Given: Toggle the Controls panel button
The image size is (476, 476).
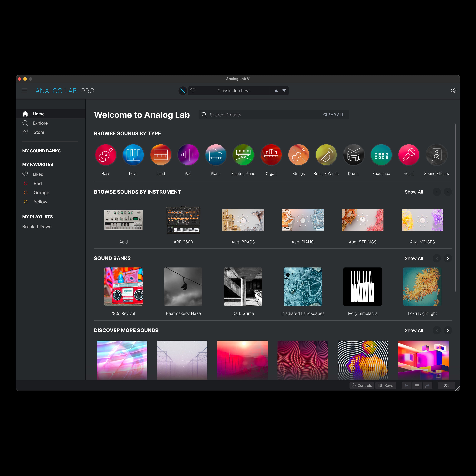Looking at the screenshot, I should (362, 386).
